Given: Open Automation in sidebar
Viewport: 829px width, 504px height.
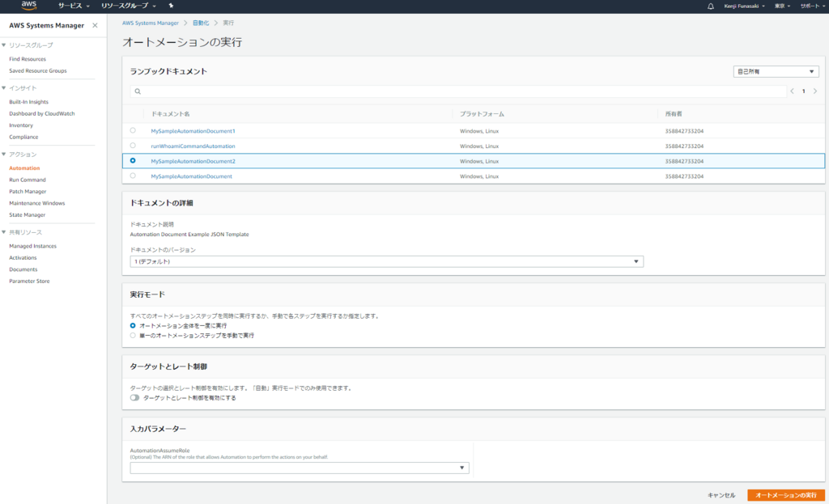Looking at the screenshot, I should [x=24, y=168].
